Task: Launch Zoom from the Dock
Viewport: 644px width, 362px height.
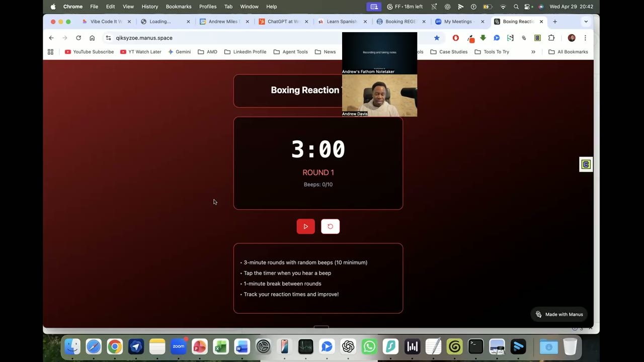Action: [x=178, y=346]
